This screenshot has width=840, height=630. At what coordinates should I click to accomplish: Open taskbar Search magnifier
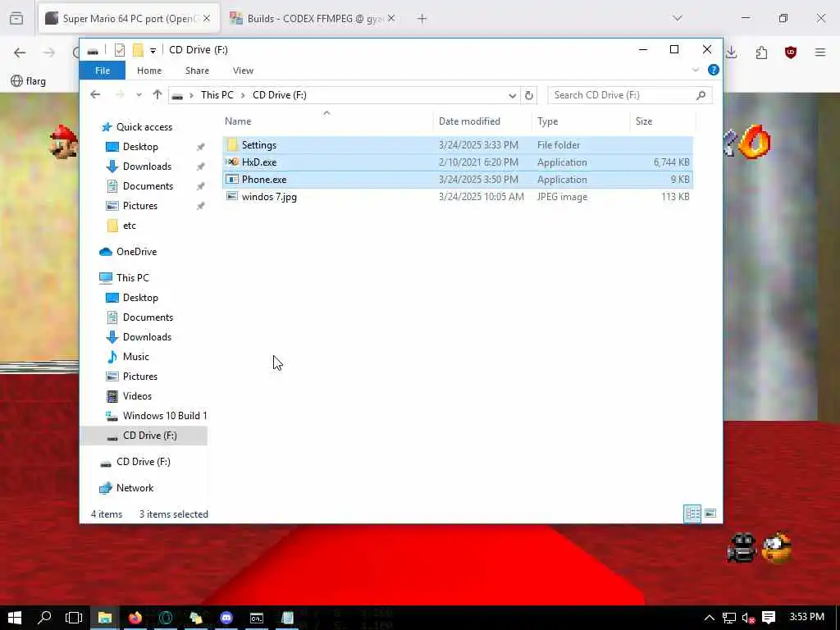(x=44, y=618)
